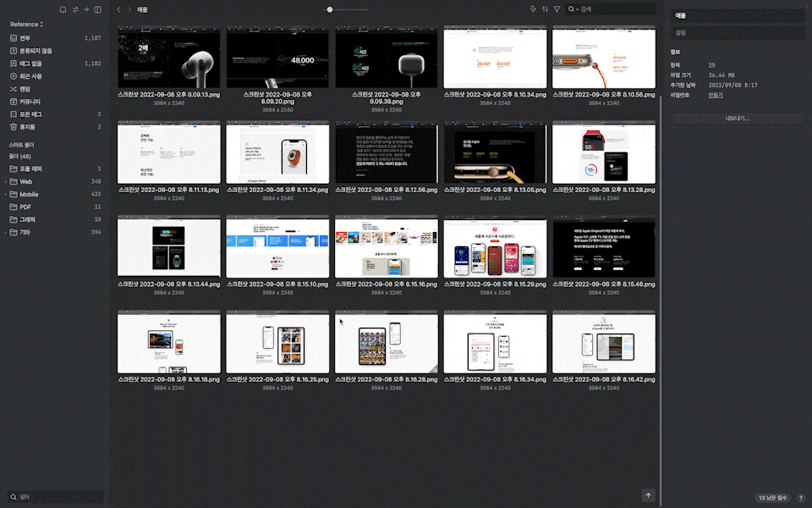Click filename 스크린샷 2022-09-08 오후 8.15.46.png
The image size is (812, 508).
tap(604, 284)
